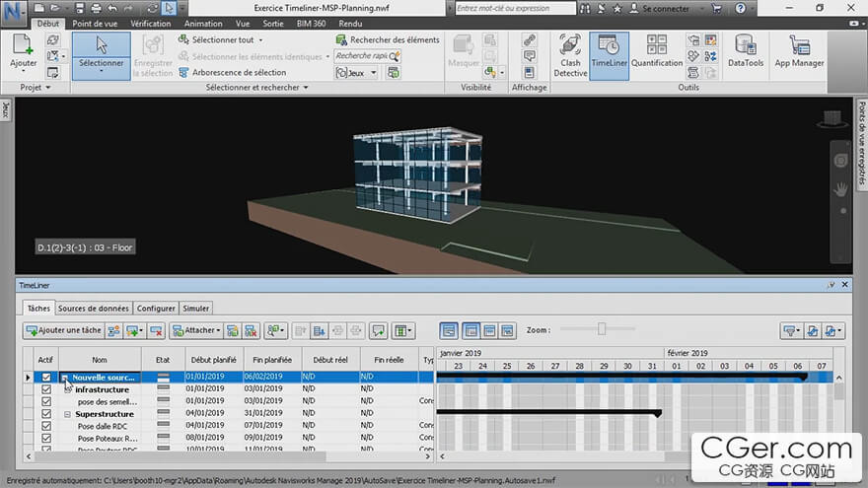
Task: Open the Clash Detective tool
Action: (570, 55)
